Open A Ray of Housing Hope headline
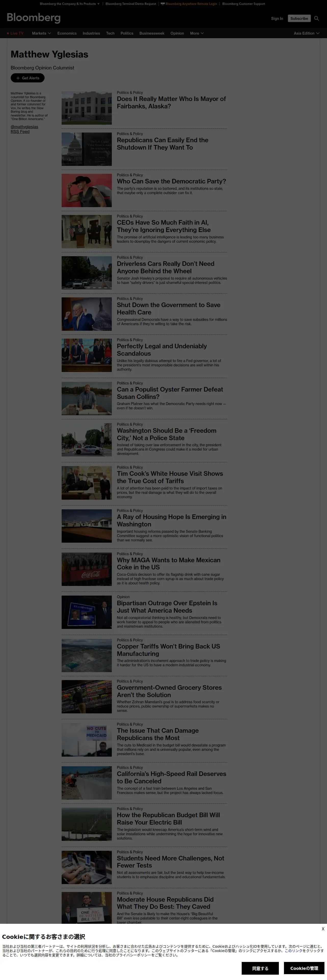 [171, 521]
